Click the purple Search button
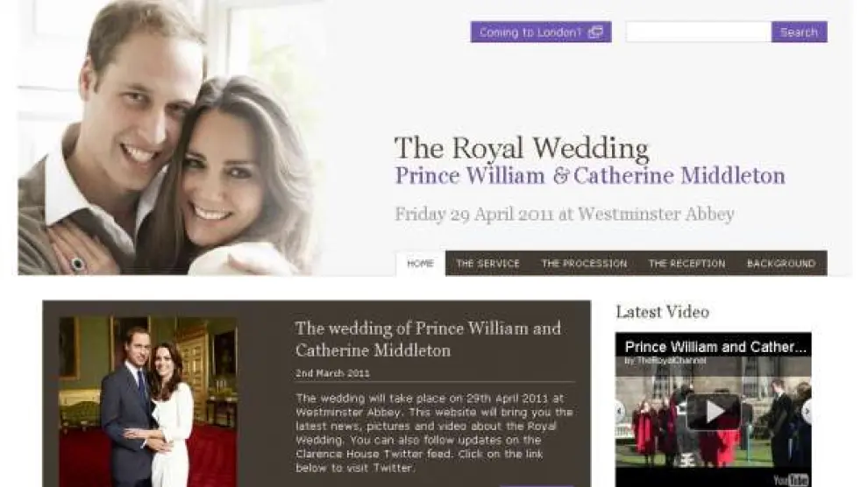 pyautogui.click(x=799, y=32)
